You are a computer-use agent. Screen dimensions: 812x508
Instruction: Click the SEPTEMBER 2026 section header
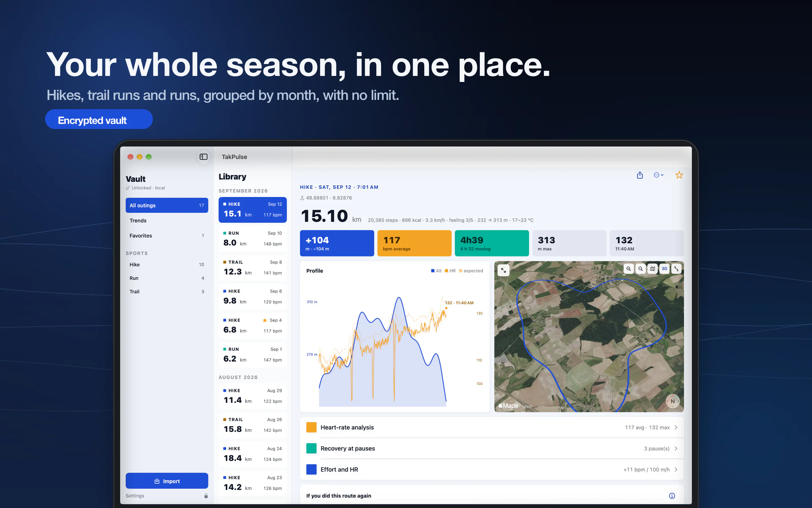(243, 191)
